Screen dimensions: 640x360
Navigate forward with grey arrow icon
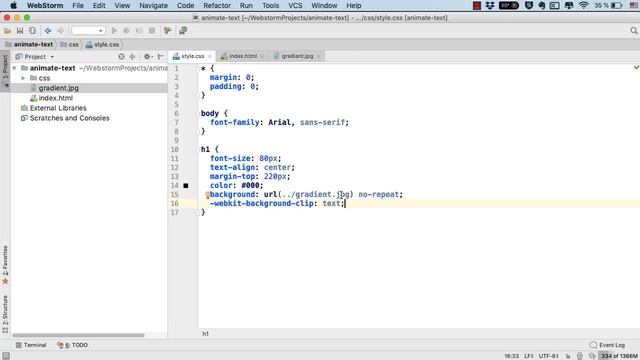[60, 31]
